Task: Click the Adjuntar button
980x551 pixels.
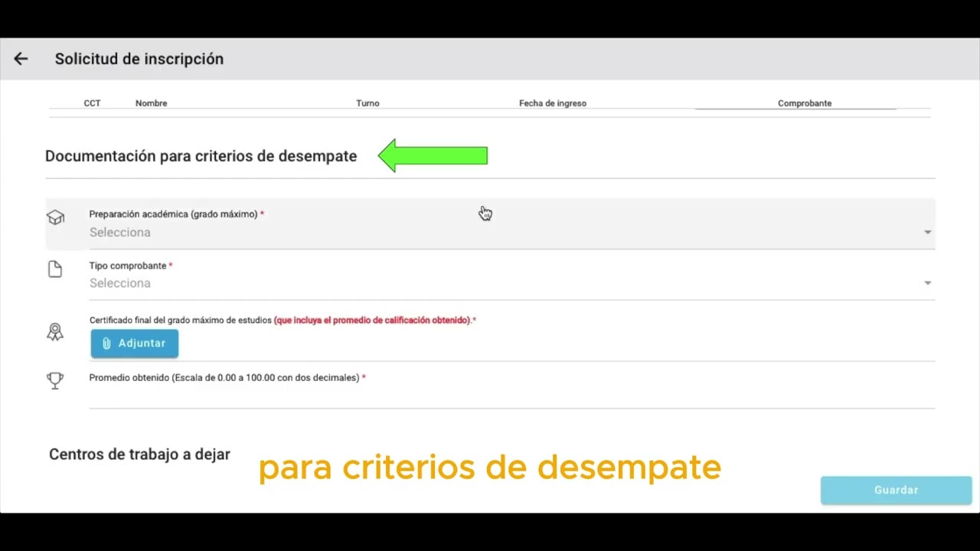Action: point(135,344)
